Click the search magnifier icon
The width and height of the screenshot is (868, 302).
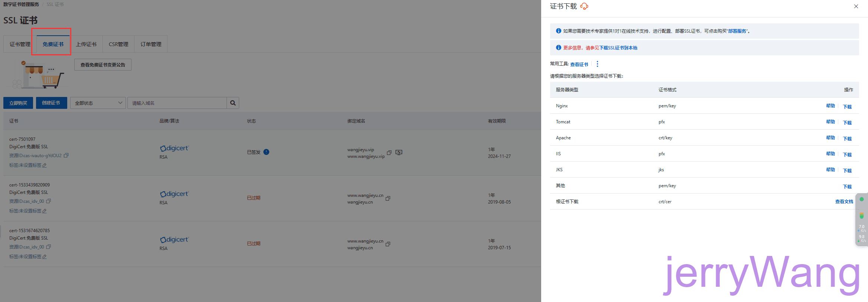[x=233, y=103]
